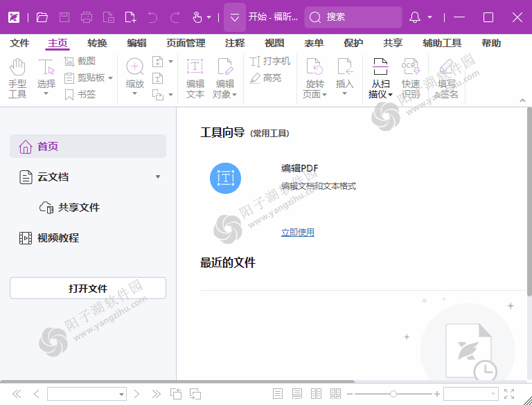This screenshot has height=405, width=532.
Task: Click the horizontal scrollbar thumb
Action: (177, 381)
